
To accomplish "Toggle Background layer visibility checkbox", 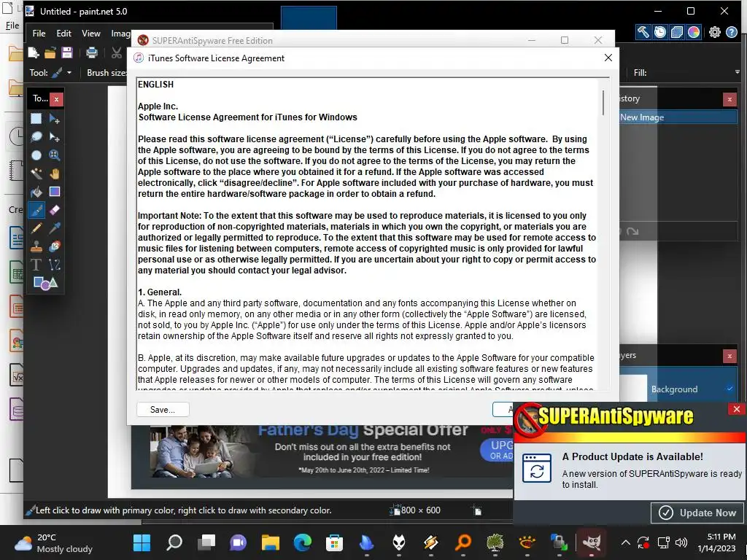I will tap(729, 389).
